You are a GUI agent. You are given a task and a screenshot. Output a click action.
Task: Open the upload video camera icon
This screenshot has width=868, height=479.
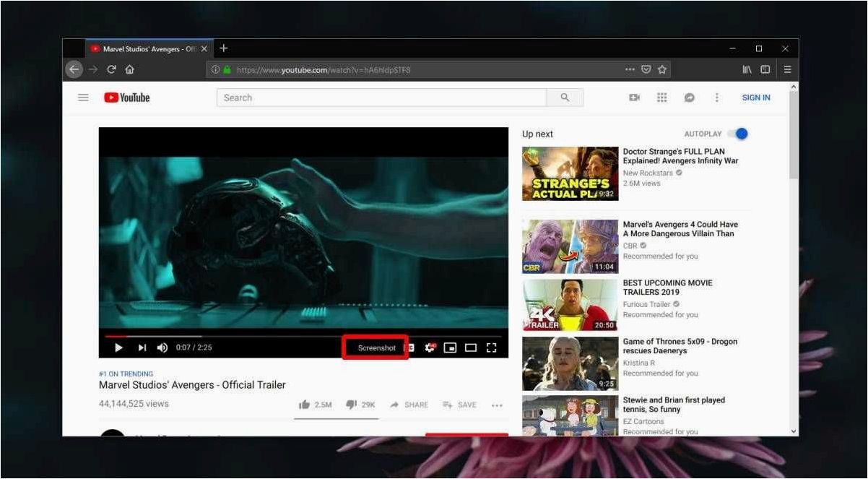635,98
